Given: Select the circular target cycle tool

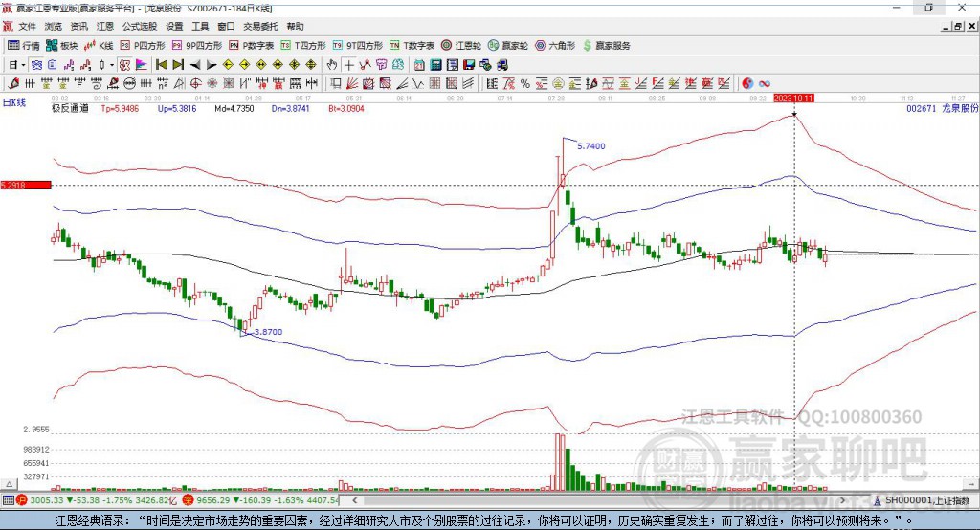Looking at the screenshot, I should coord(195,83).
